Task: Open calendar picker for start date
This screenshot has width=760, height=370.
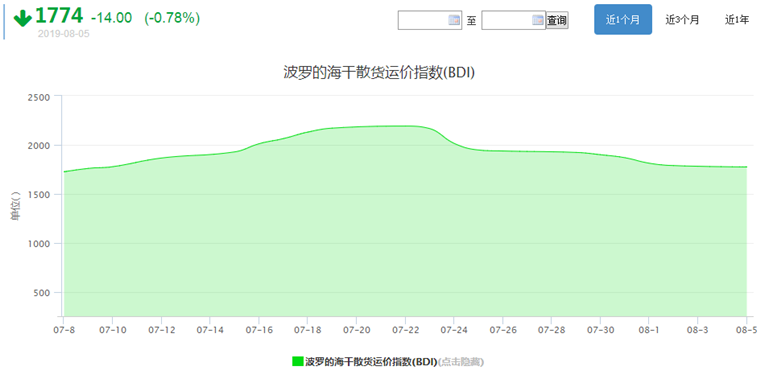Action: [x=454, y=20]
